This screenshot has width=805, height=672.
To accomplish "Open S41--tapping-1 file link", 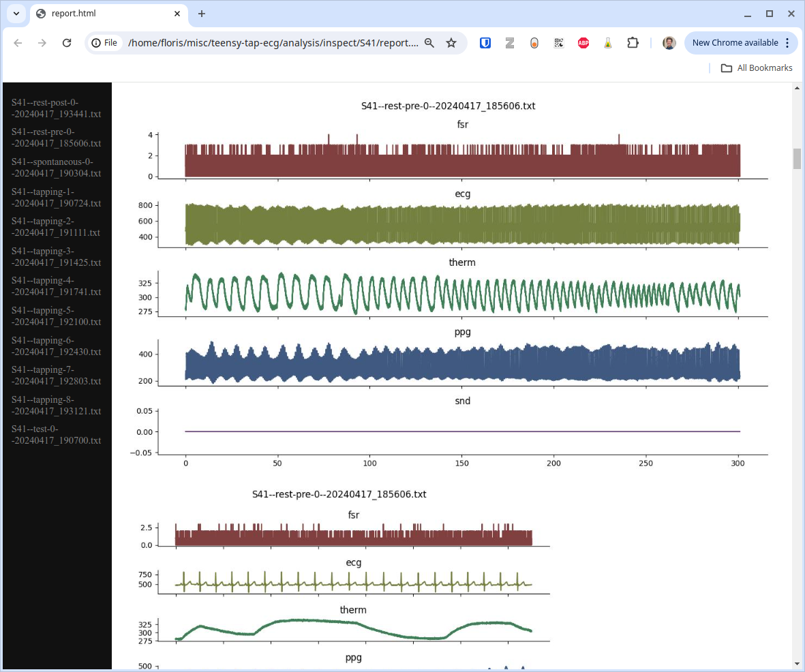I will (x=56, y=197).
